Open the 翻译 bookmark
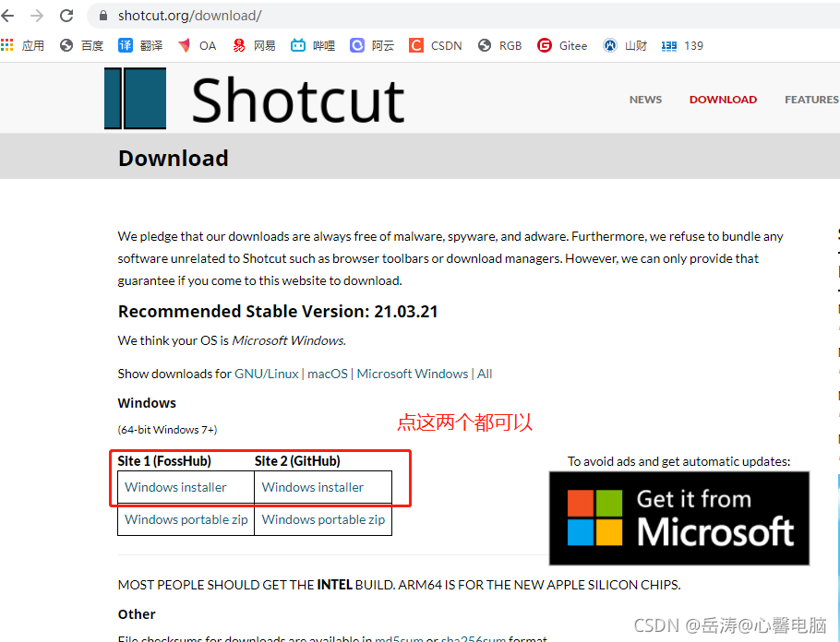840x642 pixels. (x=140, y=45)
